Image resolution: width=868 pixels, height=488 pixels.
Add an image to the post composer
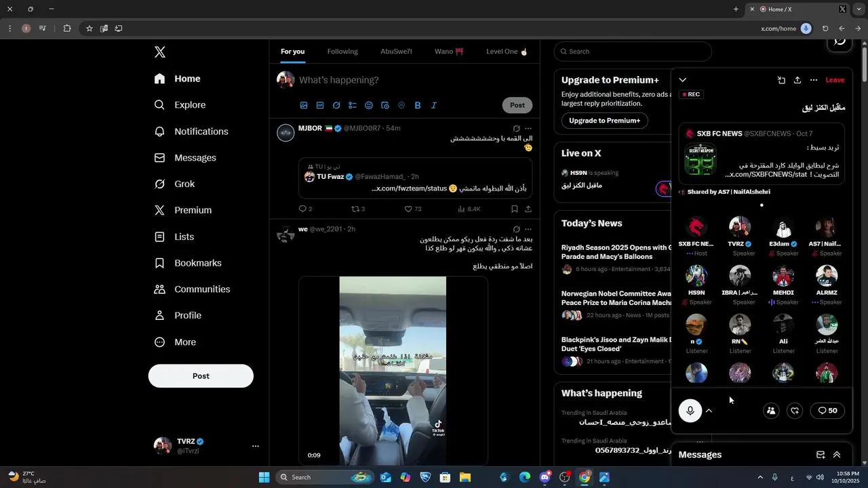tap(304, 105)
